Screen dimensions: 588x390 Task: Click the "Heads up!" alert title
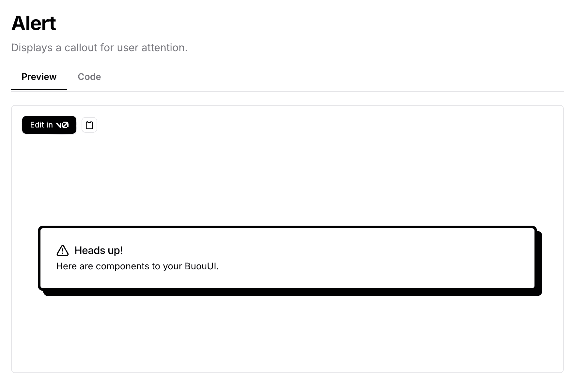click(x=99, y=250)
